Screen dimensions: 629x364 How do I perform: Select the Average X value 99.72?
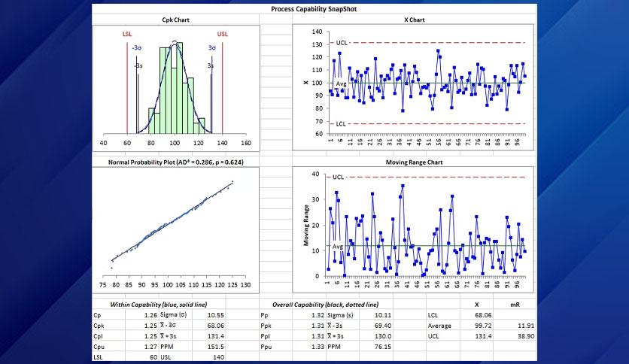476,326
